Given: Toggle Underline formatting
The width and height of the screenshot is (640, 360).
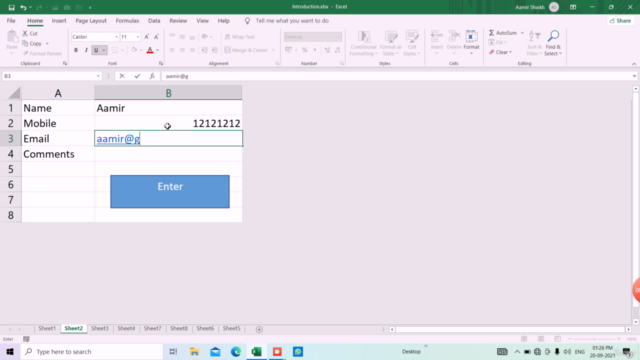Looking at the screenshot, I should [96, 50].
